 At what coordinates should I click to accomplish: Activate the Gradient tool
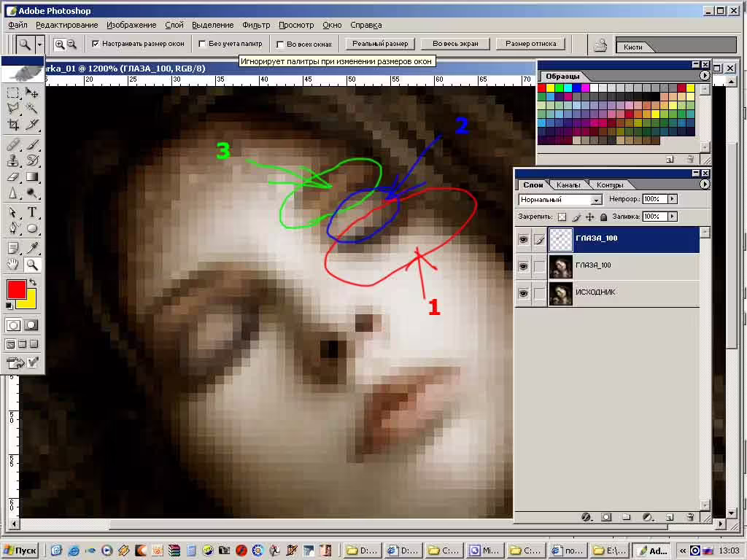32,176
